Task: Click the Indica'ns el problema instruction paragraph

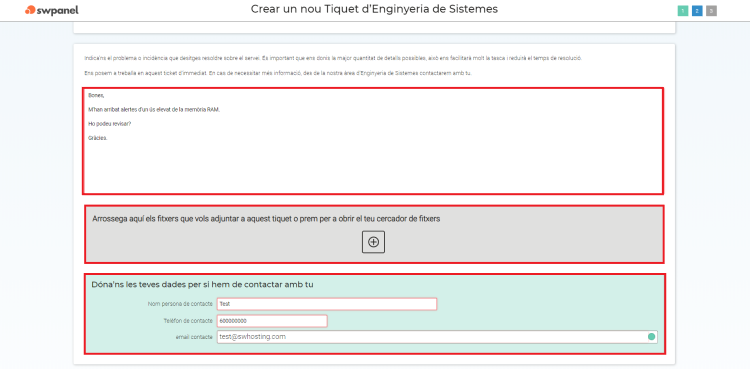Action: point(332,58)
